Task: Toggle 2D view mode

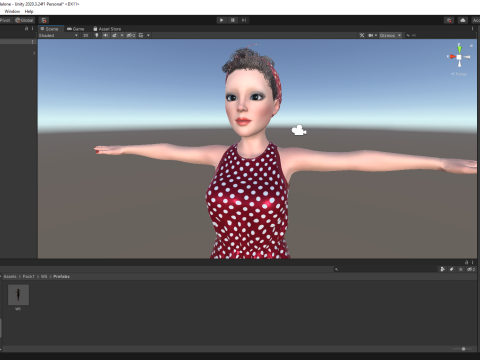Action: (x=85, y=35)
